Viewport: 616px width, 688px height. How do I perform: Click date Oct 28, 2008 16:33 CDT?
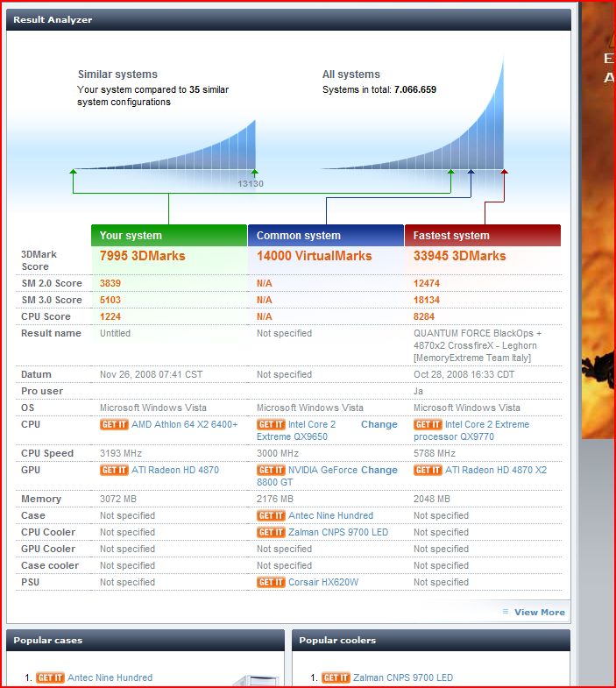click(464, 374)
